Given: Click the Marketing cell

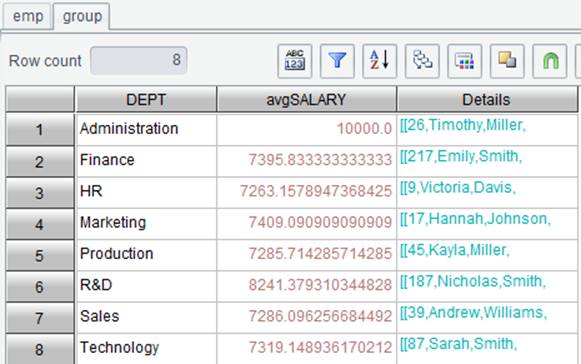Looking at the screenshot, I should point(146,224).
